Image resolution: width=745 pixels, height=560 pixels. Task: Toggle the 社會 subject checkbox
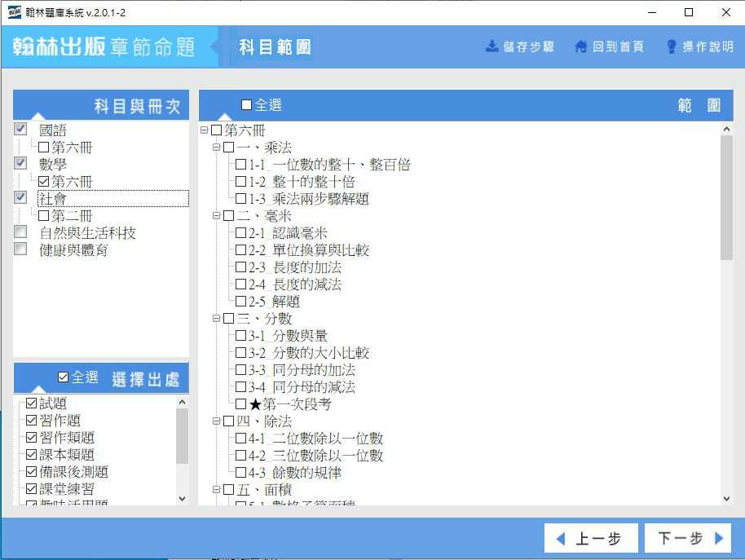coord(20,197)
